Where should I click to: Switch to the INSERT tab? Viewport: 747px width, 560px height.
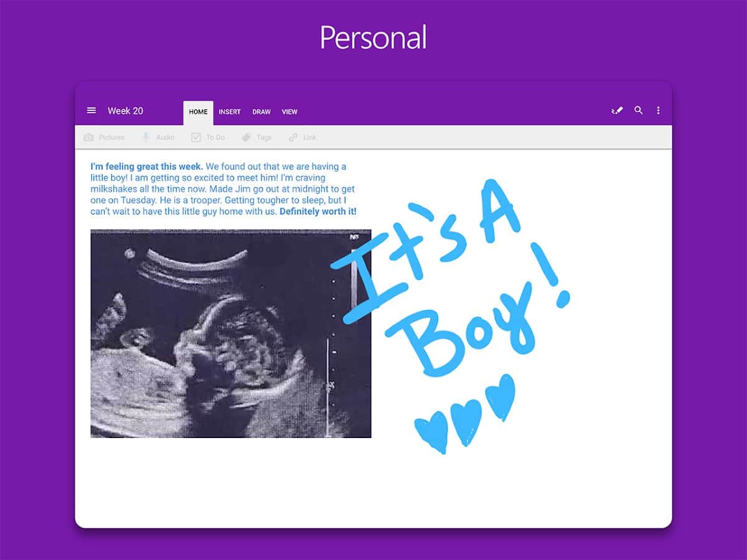[230, 112]
